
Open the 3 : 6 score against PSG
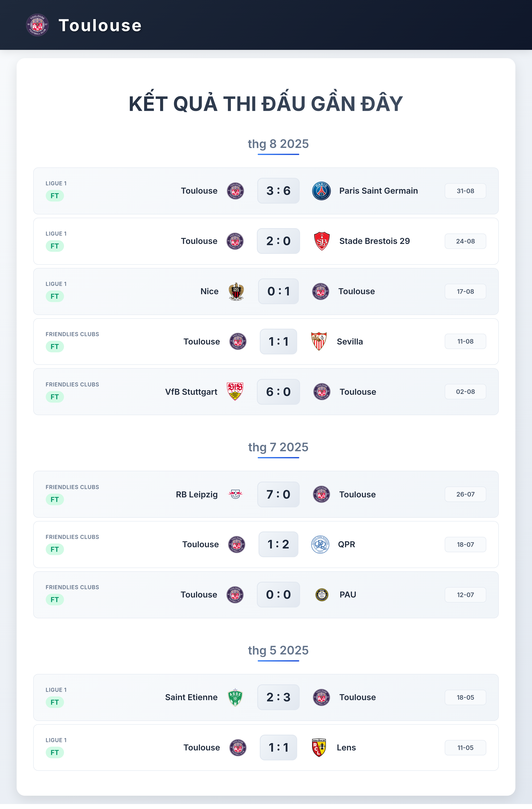[x=278, y=191]
